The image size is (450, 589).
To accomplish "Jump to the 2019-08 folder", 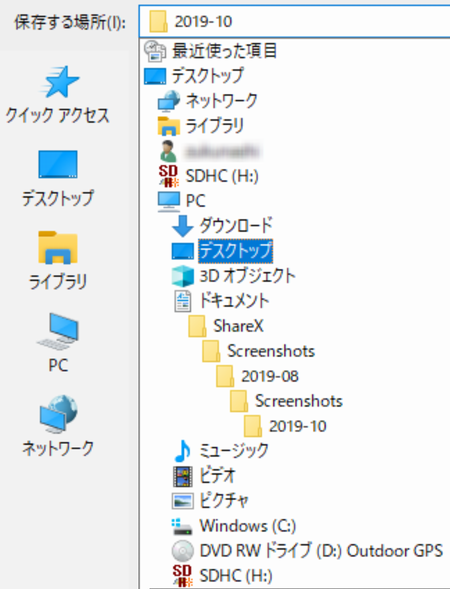I will 257,376.
